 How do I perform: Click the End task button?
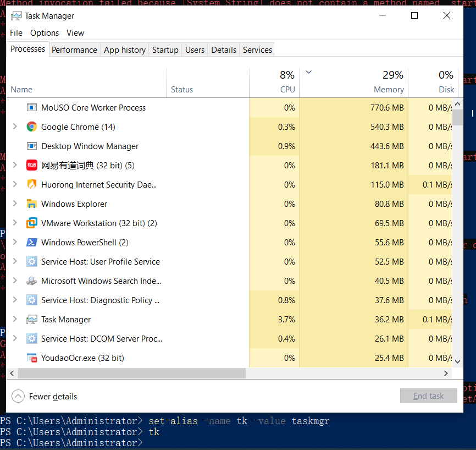tap(429, 396)
